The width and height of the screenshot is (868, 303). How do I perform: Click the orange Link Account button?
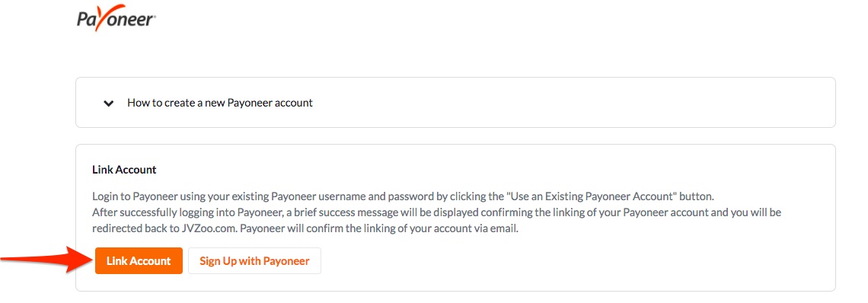point(139,260)
